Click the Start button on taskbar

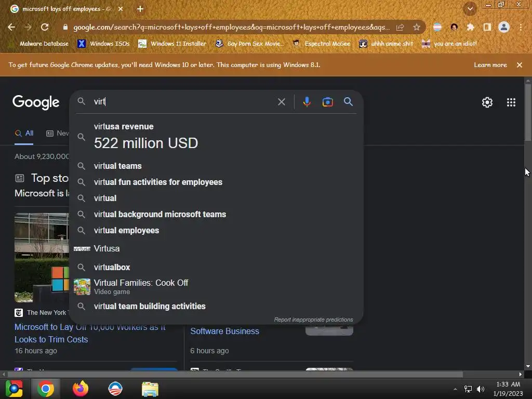point(14,389)
